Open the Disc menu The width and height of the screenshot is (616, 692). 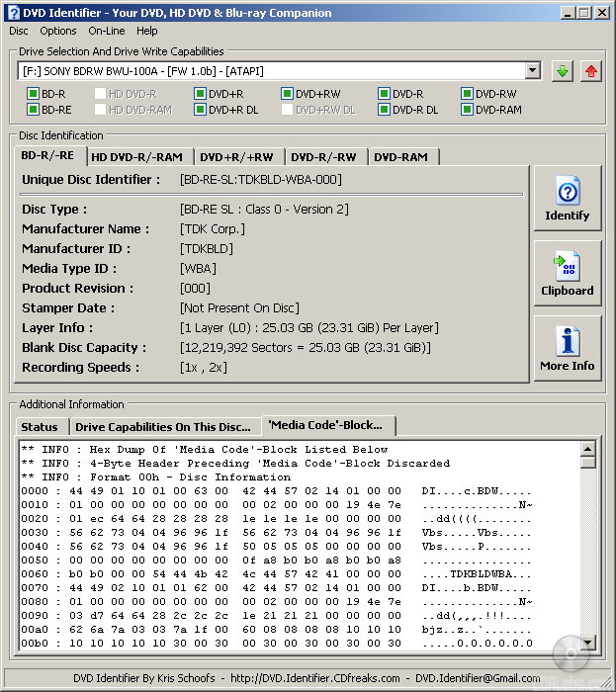click(19, 31)
